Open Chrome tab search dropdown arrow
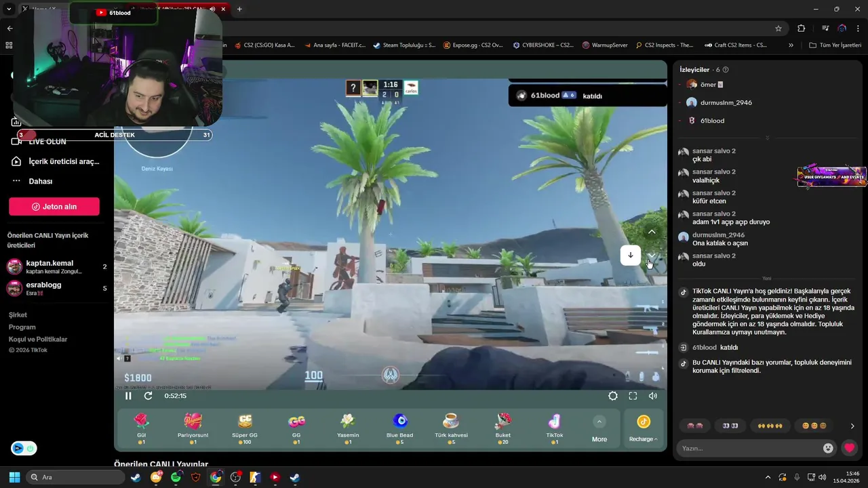Viewport: 868px width, 488px height. click(9, 9)
